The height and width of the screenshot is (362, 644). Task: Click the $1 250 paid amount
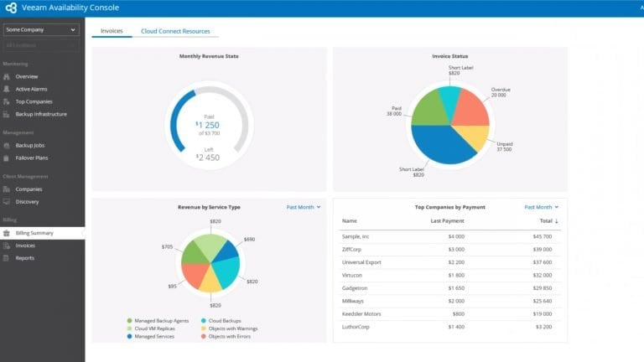207,125
